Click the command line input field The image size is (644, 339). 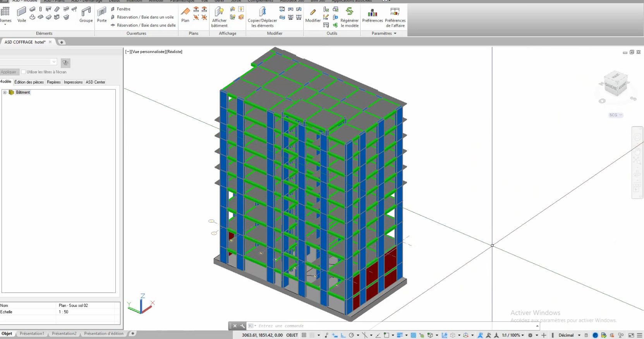coord(395,326)
